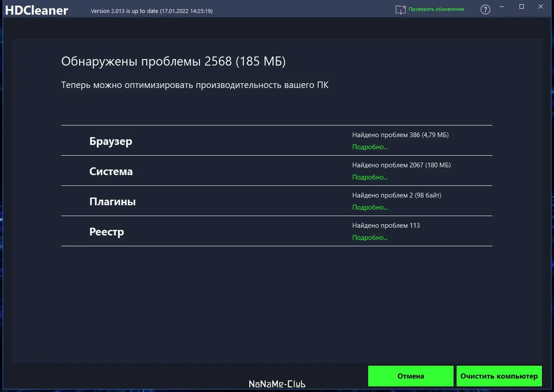
Task: Select the 'Система' category heading
Action: [111, 172]
